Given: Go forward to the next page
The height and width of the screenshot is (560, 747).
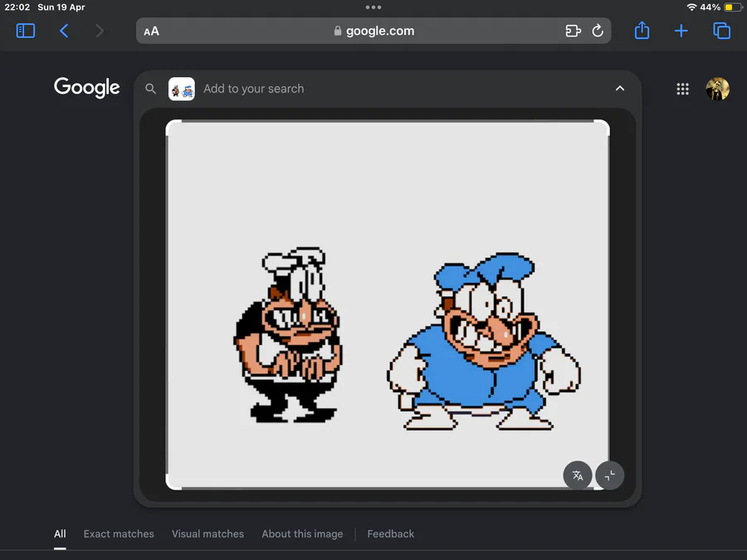Looking at the screenshot, I should coord(99,31).
